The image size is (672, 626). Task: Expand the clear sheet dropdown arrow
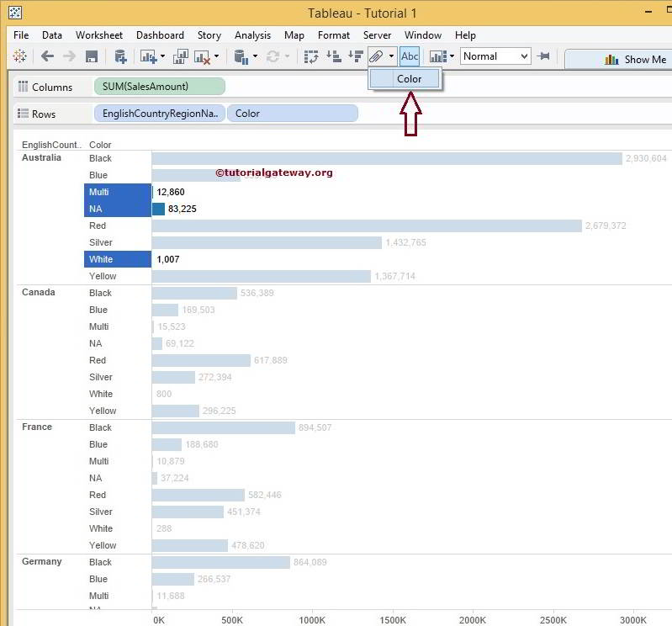(x=216, y=56)
